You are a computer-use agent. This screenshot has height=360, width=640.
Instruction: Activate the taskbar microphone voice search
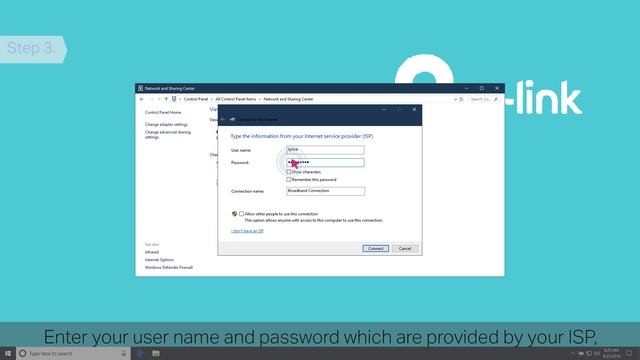pos(124,353)
